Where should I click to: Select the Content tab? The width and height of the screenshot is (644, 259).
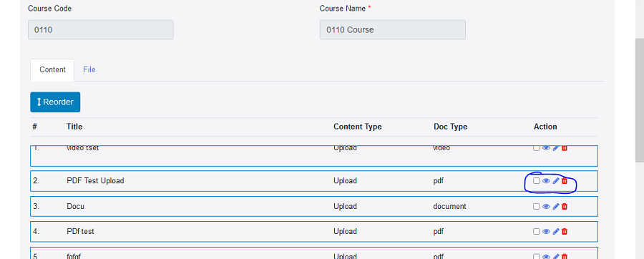[52, 70]
